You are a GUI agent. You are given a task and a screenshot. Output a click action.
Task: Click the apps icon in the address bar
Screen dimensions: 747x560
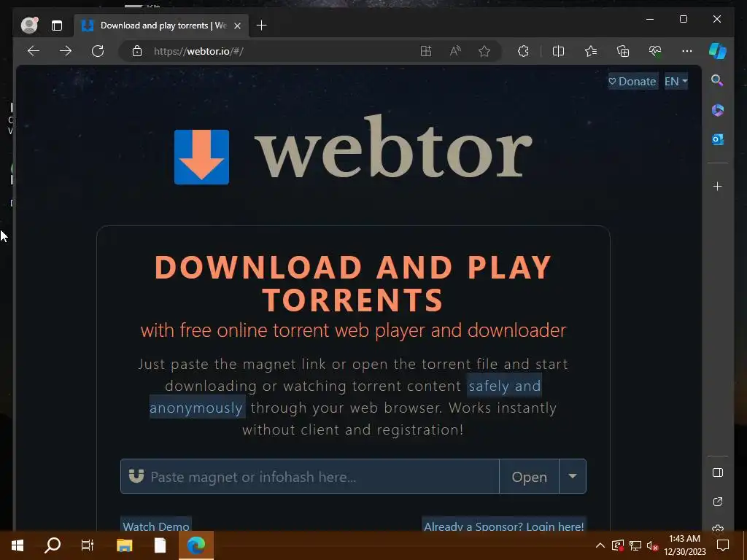coord(426,51)
